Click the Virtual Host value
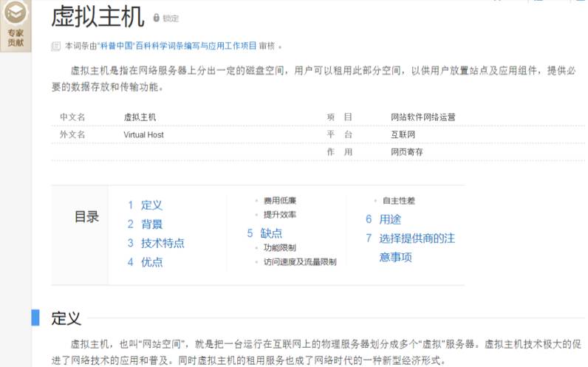Screen dimensions: 588x367 [x=143, y=134]
